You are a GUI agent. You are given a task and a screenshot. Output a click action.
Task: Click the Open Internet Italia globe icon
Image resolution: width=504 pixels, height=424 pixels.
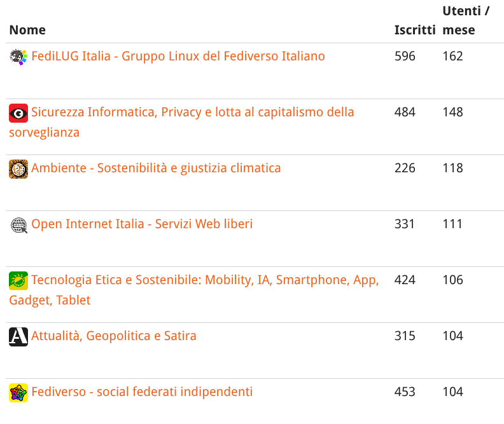[x=18, y=224]
